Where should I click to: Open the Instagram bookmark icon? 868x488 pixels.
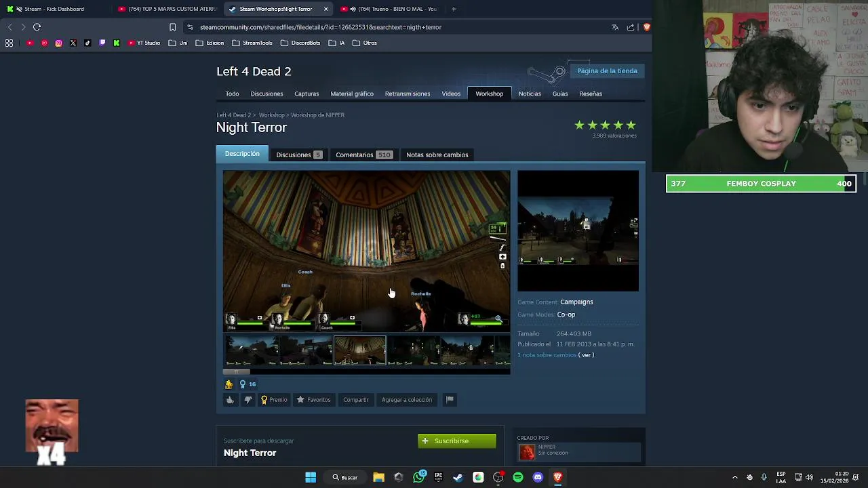click(x=58, y=43)
